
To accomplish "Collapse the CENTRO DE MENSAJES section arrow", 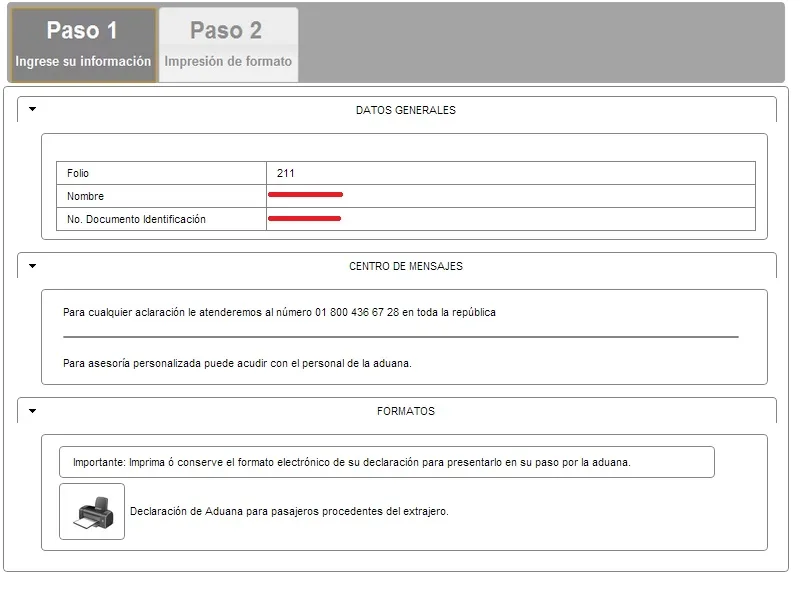I will click(x=31, y=266).
